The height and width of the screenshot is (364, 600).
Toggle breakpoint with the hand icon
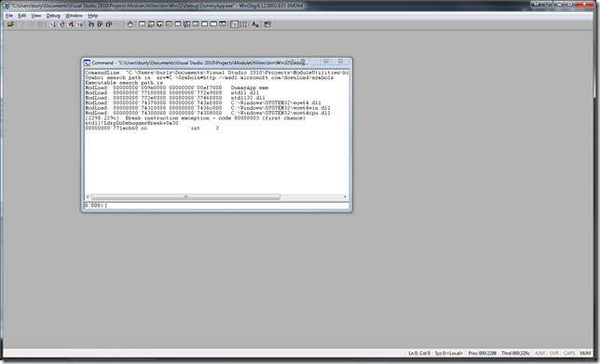coord(130,24)
